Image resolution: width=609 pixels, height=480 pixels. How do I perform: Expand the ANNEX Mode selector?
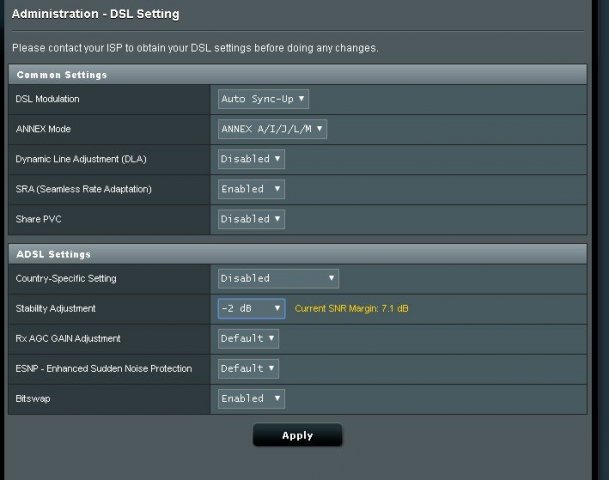[x=272, y=129]
